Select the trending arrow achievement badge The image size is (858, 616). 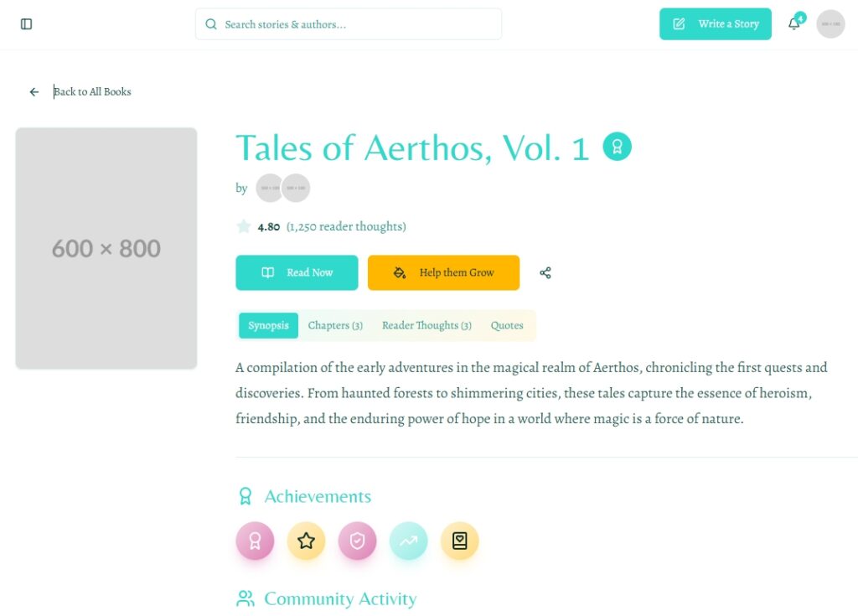pos(408,541)
